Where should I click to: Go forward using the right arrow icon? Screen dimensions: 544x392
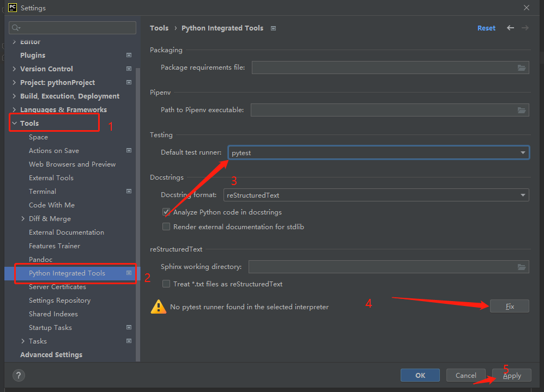(x=525, y=28)
